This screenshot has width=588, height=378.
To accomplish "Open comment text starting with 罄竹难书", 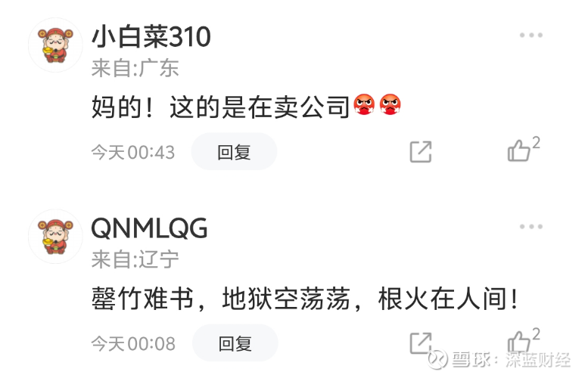I will [x=305, y=299].
